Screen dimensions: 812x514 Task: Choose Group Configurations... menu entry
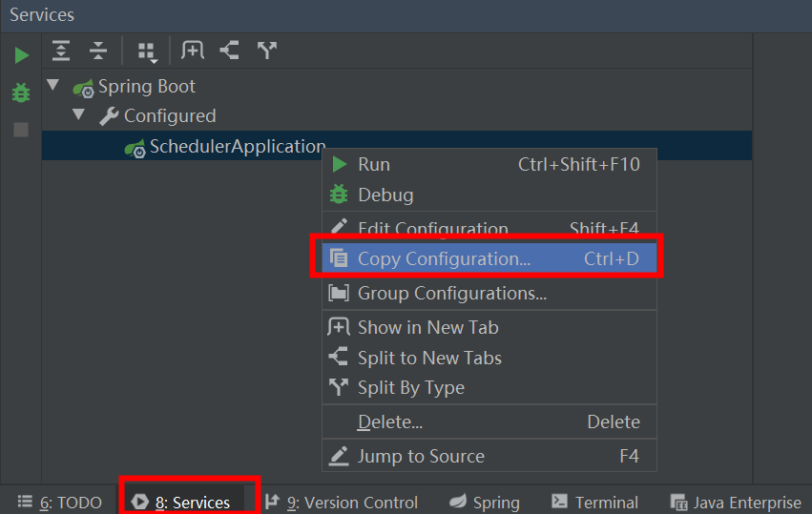click(x=489, y=294)
